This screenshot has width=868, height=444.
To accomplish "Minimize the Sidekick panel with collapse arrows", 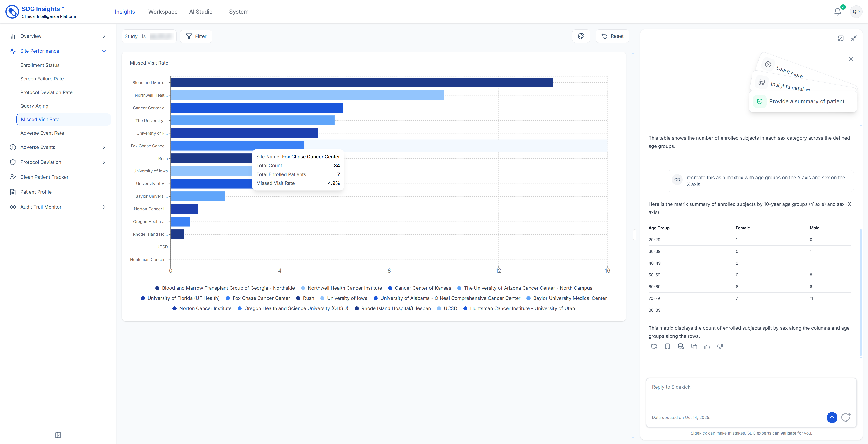I will click(854, 38).
